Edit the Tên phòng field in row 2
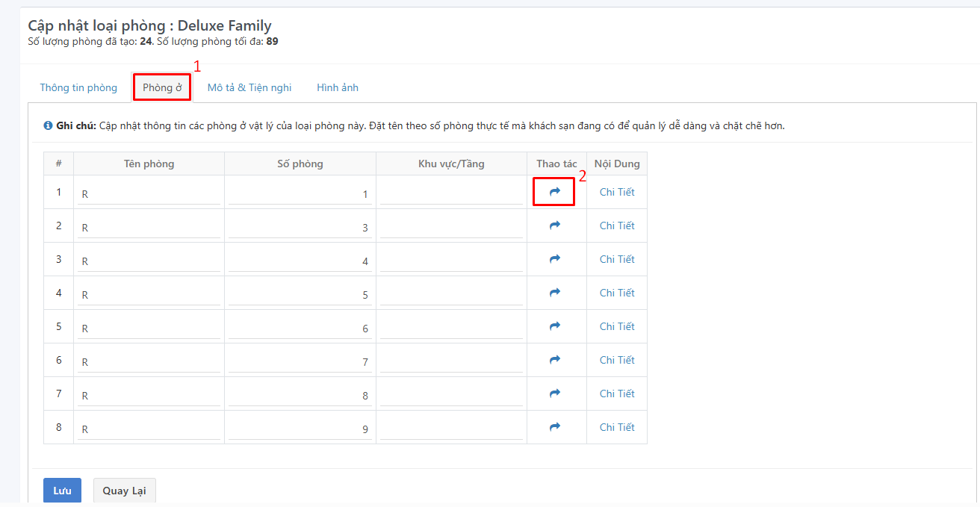This screenshot has width=980, height=507. click(x=149, y=227)
